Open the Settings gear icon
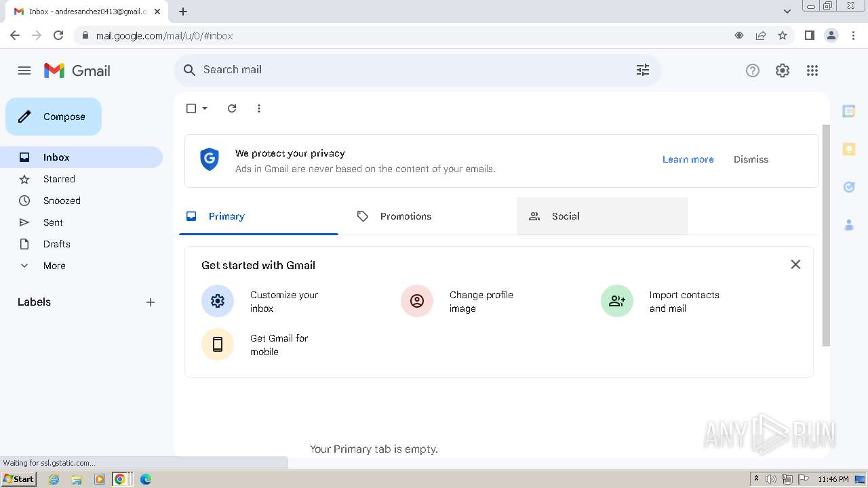Image resolution: width=868 pixels, height=488 pixels. [x=783, y=70]
